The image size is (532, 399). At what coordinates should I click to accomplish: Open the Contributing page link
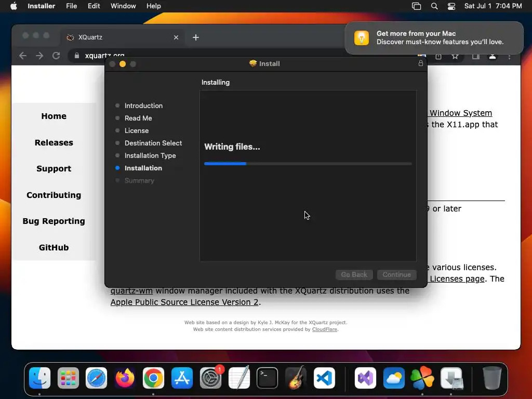(54, 195)
